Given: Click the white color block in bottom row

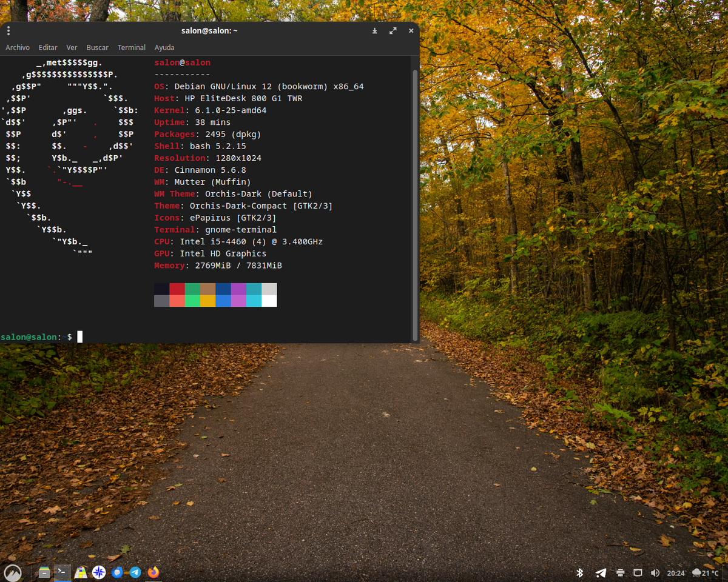Looking at the screenshot, I should pos(269,301).
